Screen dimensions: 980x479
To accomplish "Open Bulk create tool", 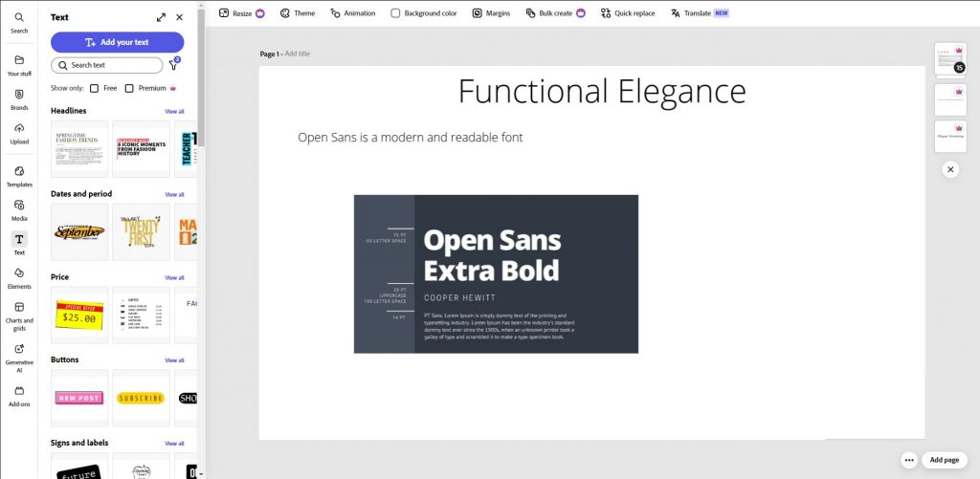I will click(x=556, y=13).
